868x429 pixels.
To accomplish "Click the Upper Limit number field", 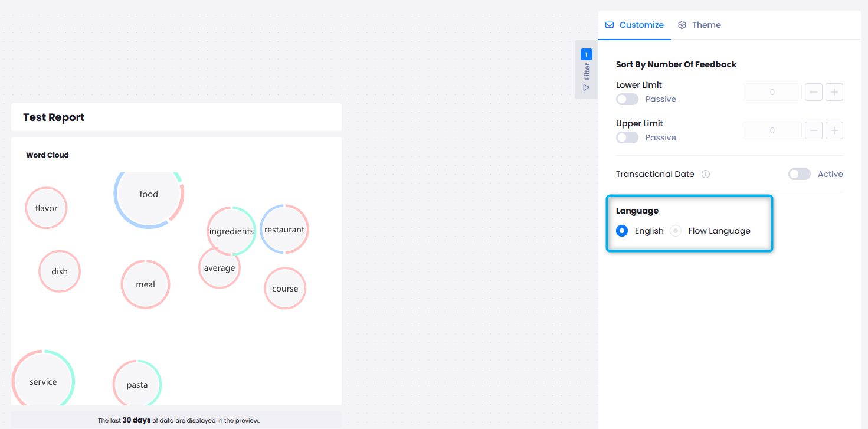I will point(772,130).
